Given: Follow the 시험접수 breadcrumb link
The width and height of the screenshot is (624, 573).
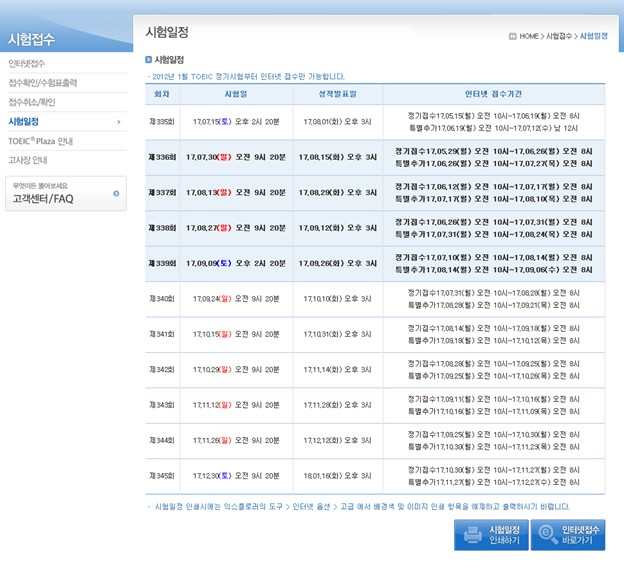Looking at the screenshot, I should (x=558, y=36).
